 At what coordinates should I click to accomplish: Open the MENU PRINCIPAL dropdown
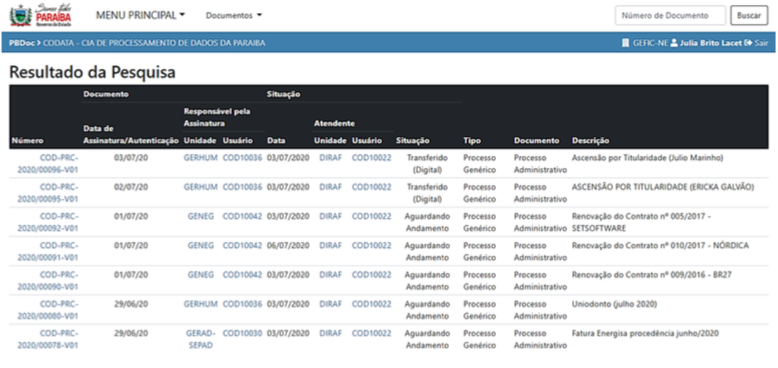[140, 15]
